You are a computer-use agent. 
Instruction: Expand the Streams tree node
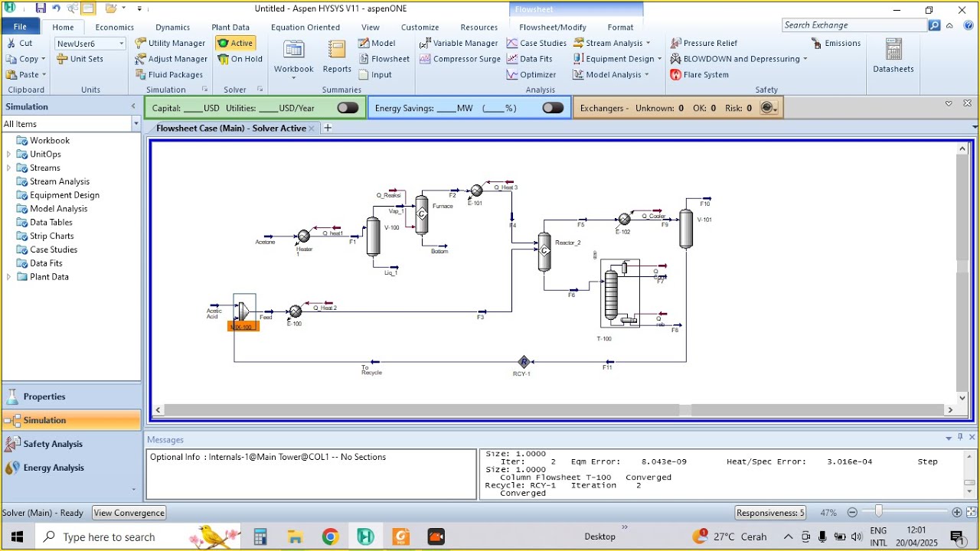point(9,168)
